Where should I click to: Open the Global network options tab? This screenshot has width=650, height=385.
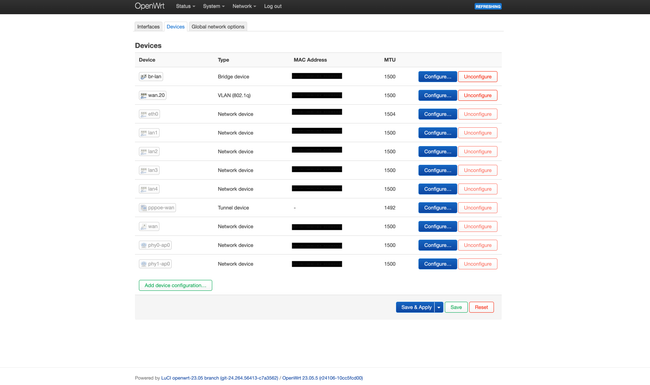coord(218,27)
